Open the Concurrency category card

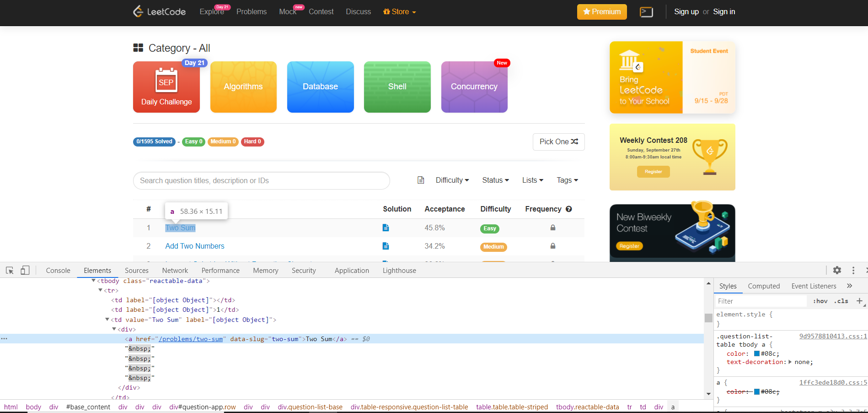tap(474, 87)
